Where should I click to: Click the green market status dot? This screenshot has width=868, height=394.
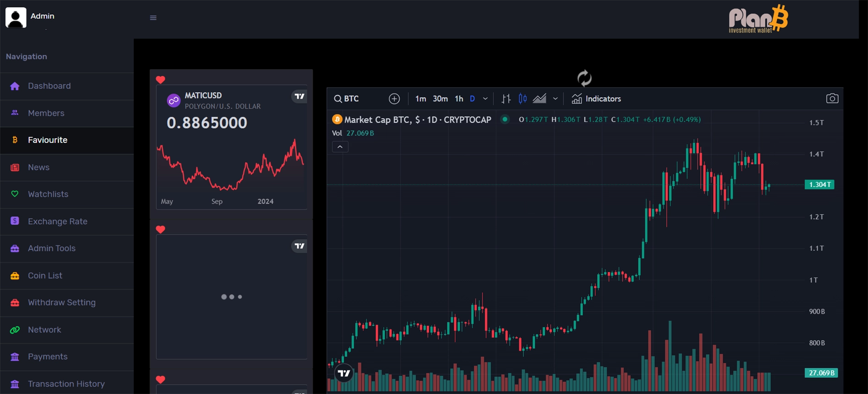[x=505, y=119]
